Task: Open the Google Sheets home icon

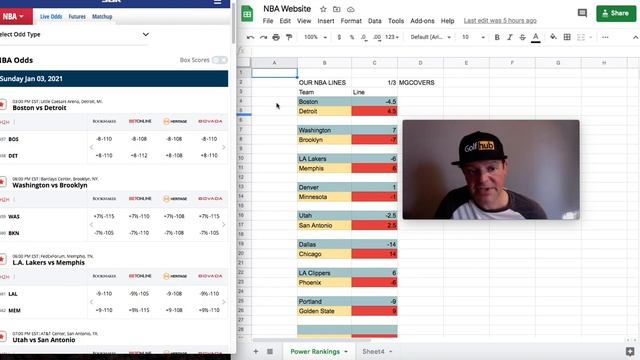Action: [x=247, y=13]
